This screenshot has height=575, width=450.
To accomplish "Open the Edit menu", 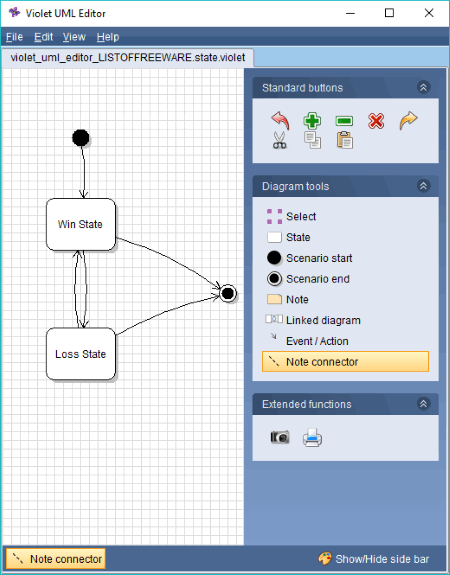I will coord(44,37).
